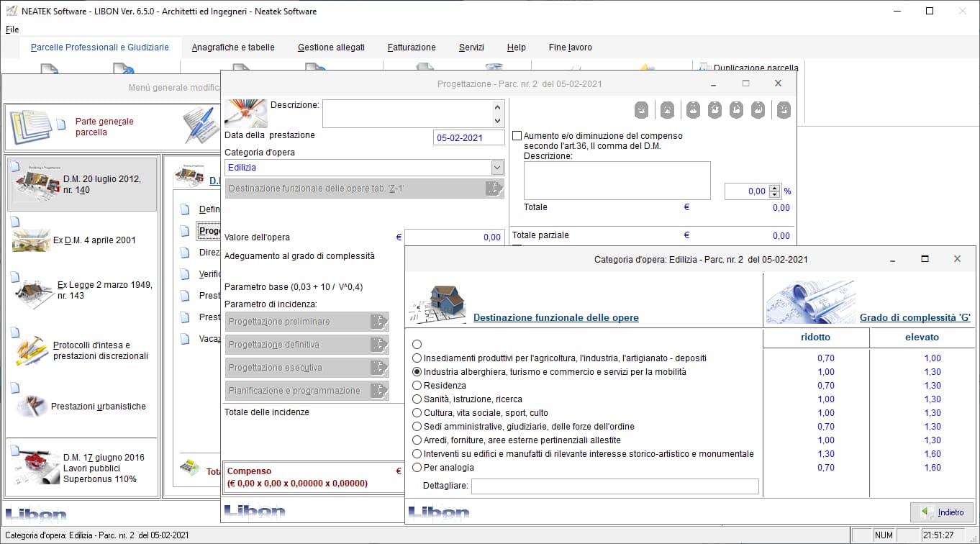Image resolution: width=980 pixels, height=544 pixels.
Task: Select the Per analogia radio button
Action: pyautogui.click(x=417, y=468)
